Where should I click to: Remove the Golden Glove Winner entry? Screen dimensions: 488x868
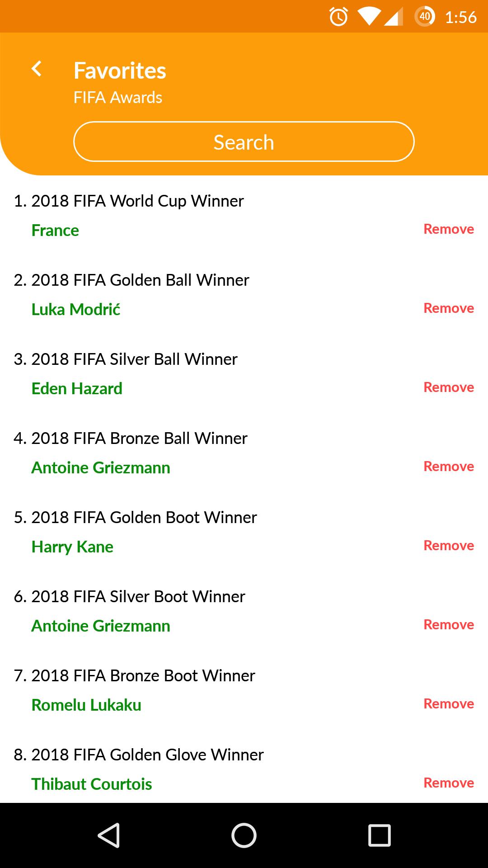pyautogui.click(x=448, y=783)
